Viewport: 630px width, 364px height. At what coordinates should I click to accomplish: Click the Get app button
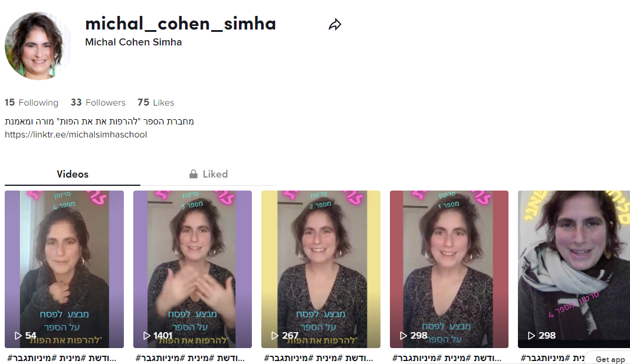pos(610,359)
